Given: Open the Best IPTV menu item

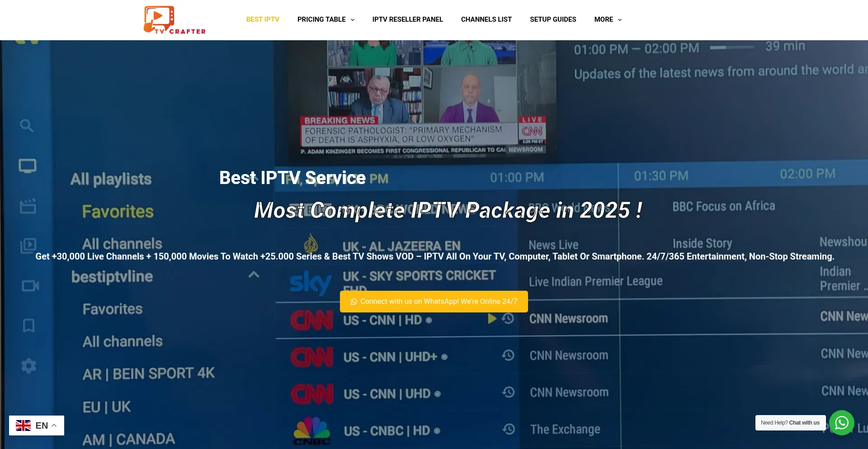Looking at the screenshot, I should click(x=263, y=19).
